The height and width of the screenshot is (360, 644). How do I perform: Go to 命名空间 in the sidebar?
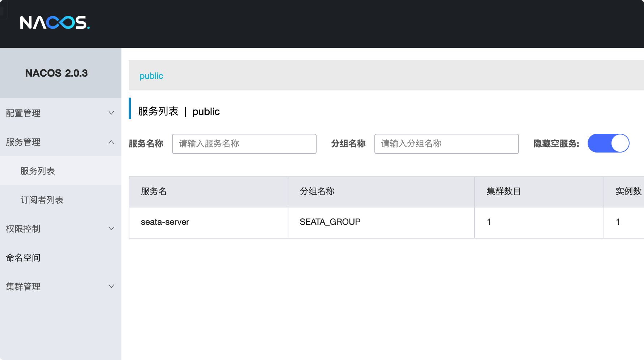click(61, 257)
